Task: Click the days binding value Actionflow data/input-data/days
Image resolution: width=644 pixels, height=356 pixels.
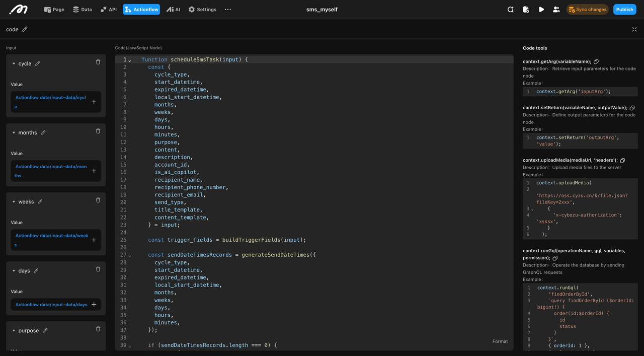Action: [x=51, y=305]
